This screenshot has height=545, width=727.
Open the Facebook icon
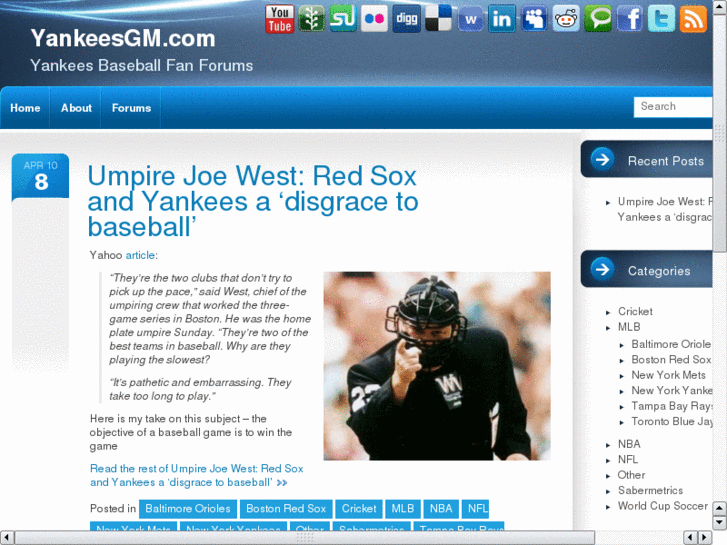630,19
